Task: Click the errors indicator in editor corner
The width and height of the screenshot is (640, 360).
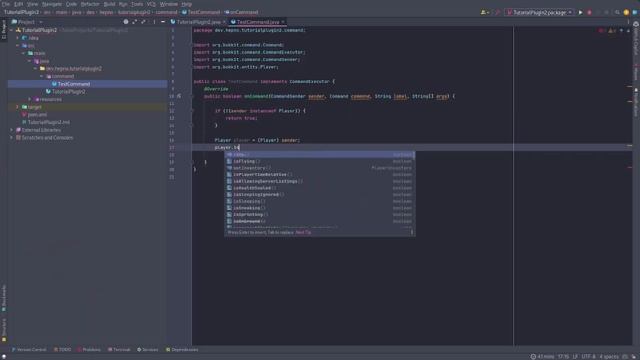Action: tap(601, 31)
